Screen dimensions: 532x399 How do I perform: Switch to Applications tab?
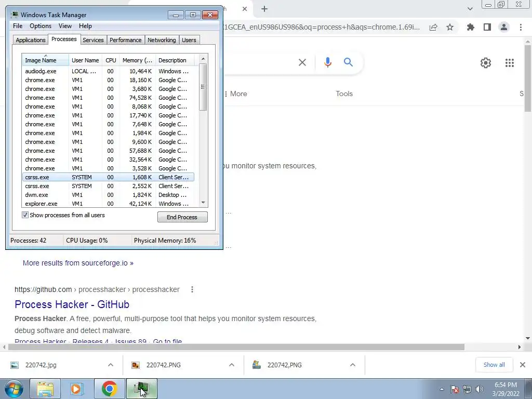click(31, 40)
